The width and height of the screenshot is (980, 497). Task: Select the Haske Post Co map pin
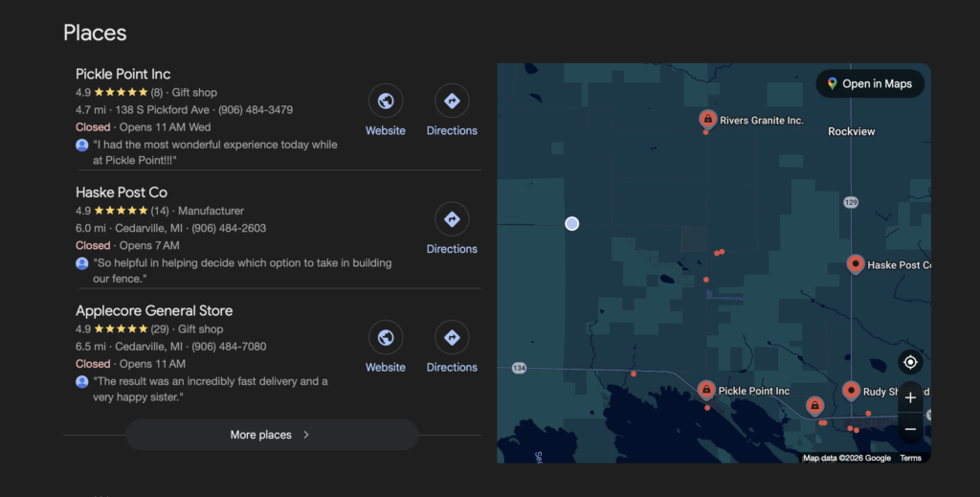856,264
